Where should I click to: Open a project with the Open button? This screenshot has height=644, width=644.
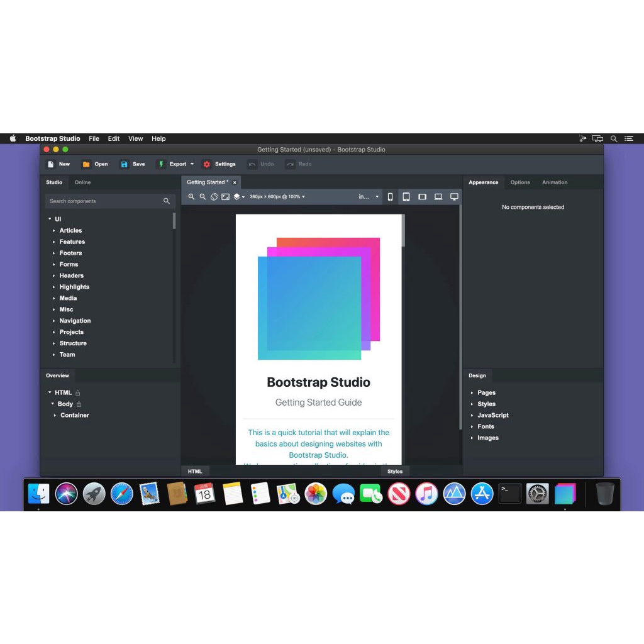coord(96,164)
